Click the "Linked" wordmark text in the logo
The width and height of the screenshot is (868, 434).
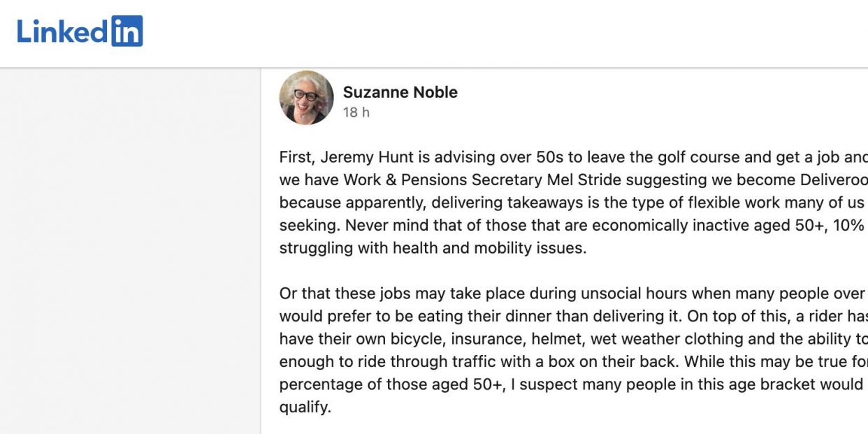(63, 32)
